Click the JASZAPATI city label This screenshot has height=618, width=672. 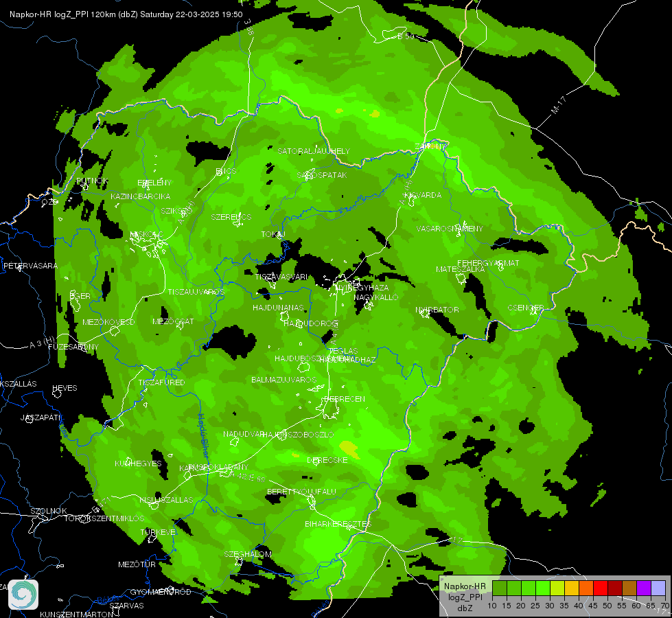(x=40, y=417)
